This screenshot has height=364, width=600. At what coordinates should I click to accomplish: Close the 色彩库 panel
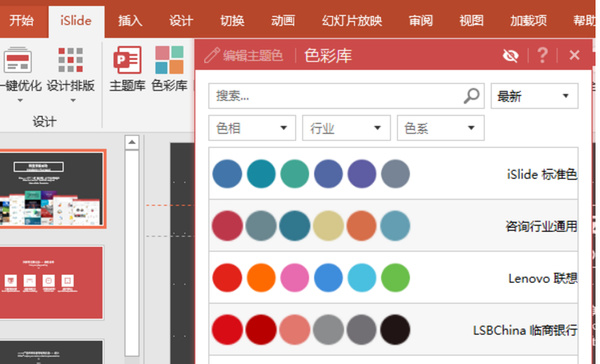coord(574,55)
